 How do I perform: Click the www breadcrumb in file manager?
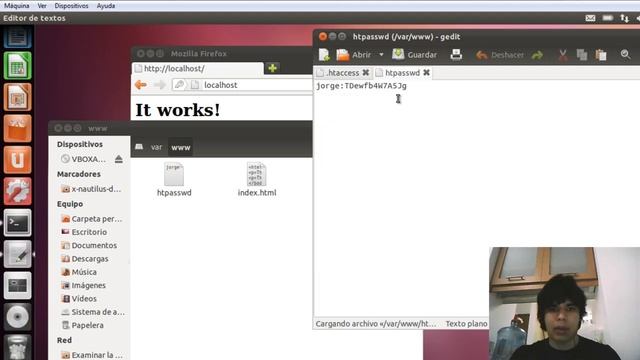click(181, 147)
